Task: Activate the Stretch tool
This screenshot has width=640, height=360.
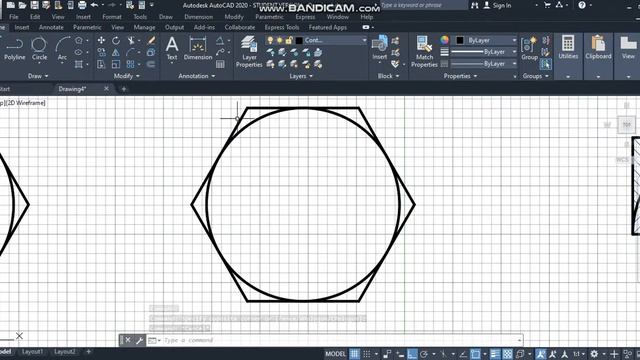Action: click(101, 64)
